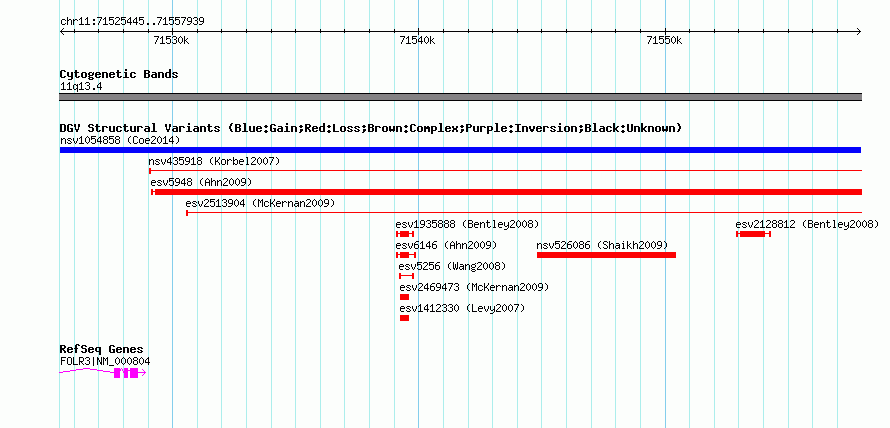Viewport: 890px width, 428px height.
Task: Click the esv2128812 red variant glyph
Action: 753,234
